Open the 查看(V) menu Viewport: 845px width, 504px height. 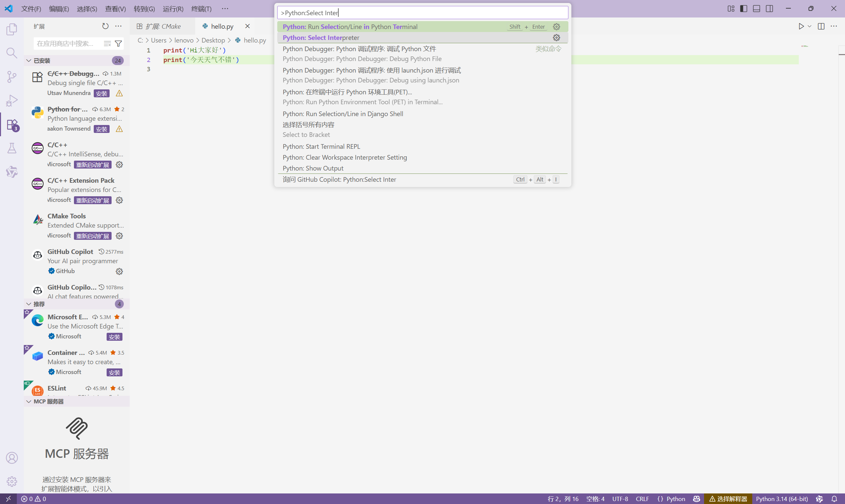click(115, 9)
